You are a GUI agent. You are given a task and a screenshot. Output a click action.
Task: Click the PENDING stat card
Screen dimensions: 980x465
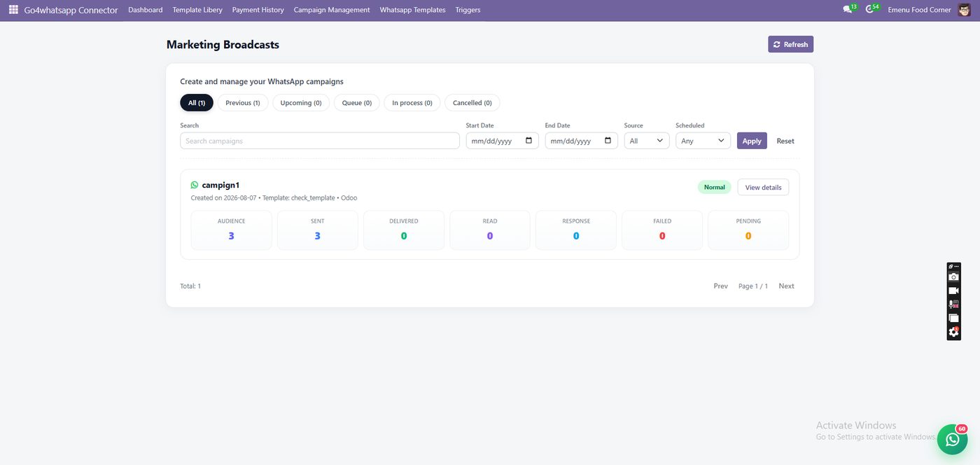[x=748, y=230]
